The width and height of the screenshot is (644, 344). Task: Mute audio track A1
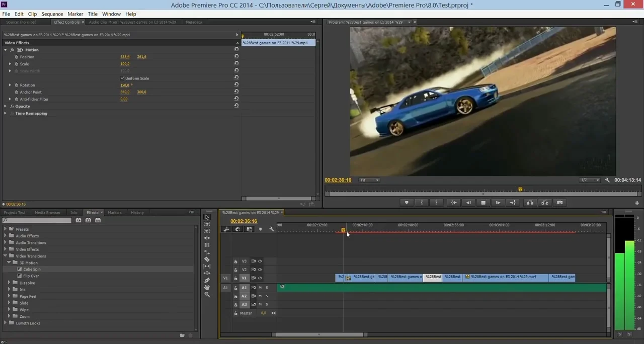[x=260, y=288]
